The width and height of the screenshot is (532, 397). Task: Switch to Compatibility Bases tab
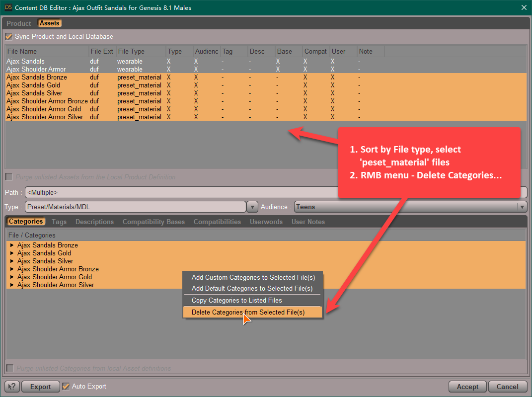153,222
